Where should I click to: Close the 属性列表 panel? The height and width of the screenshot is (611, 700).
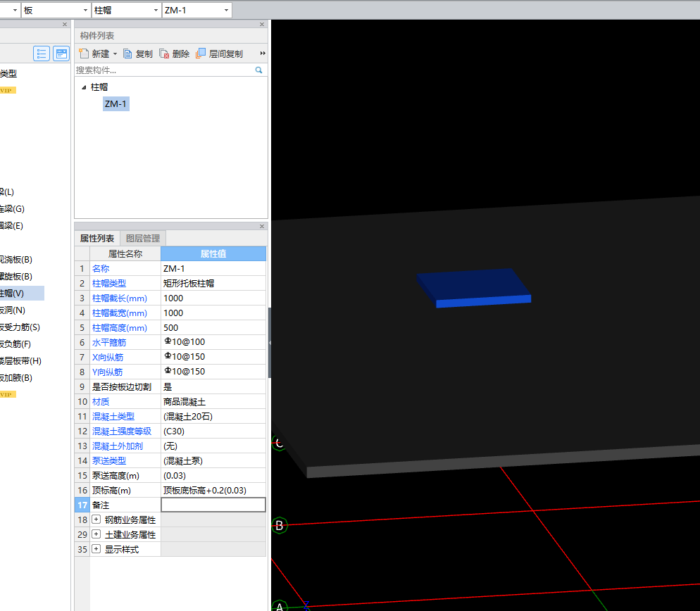(x=262, y=226)
